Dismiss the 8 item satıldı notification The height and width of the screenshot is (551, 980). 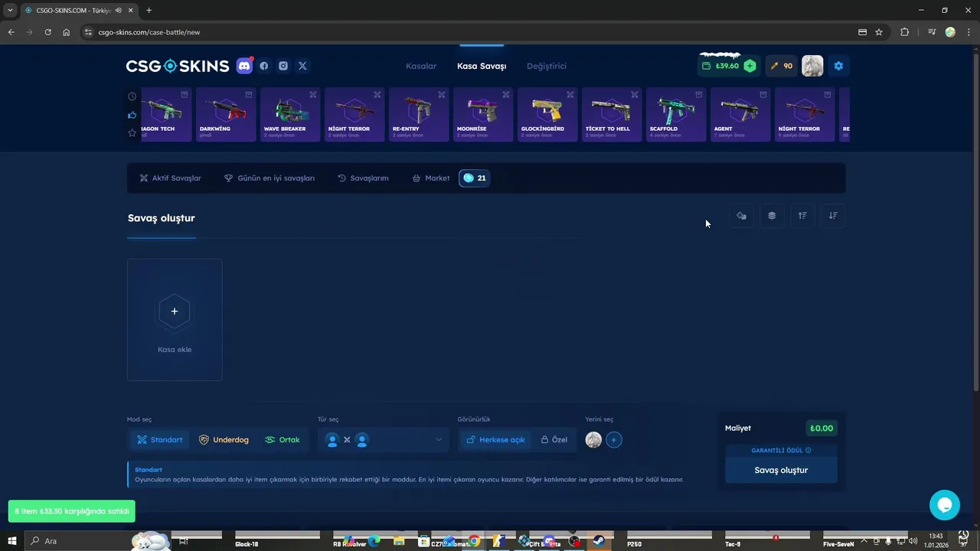click(72, 510)
